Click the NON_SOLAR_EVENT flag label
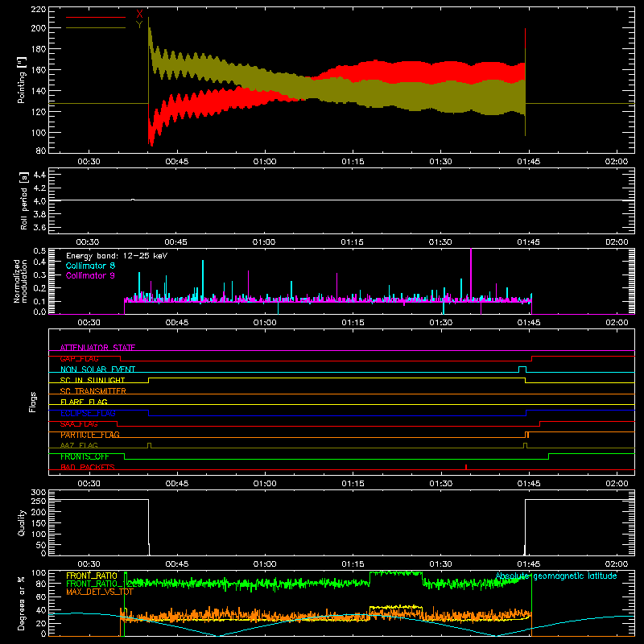This screenshot has width=644, height=644. [97, 369]
